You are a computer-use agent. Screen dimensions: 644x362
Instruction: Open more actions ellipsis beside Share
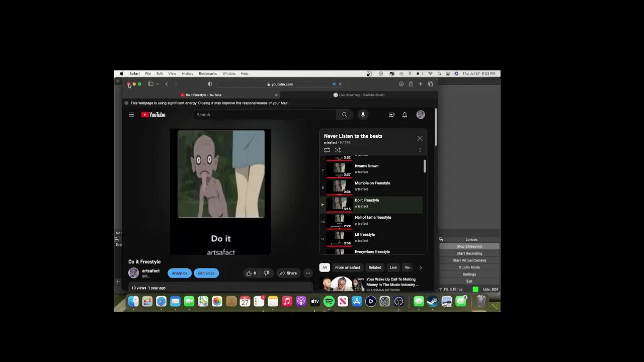(308, 273)
